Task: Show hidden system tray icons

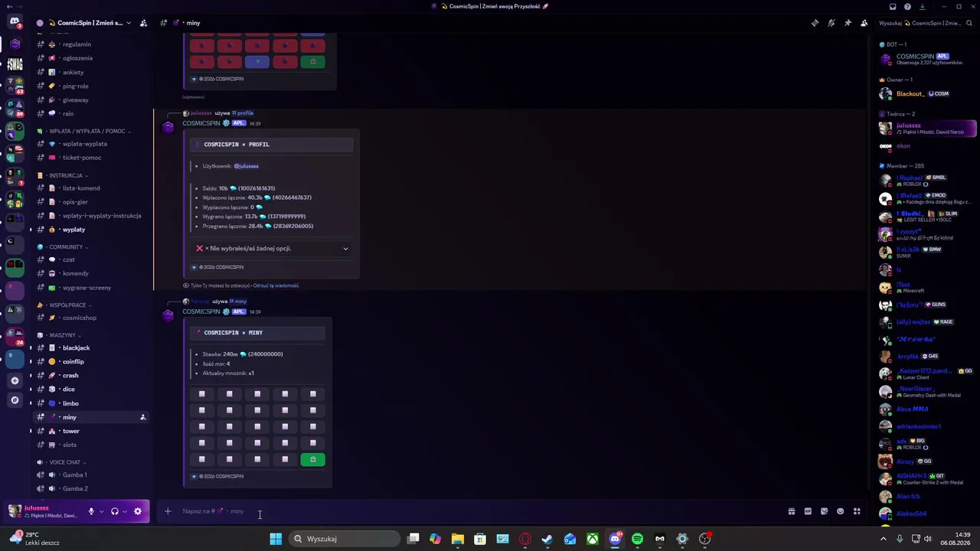Action: click(x=883, y=539)
